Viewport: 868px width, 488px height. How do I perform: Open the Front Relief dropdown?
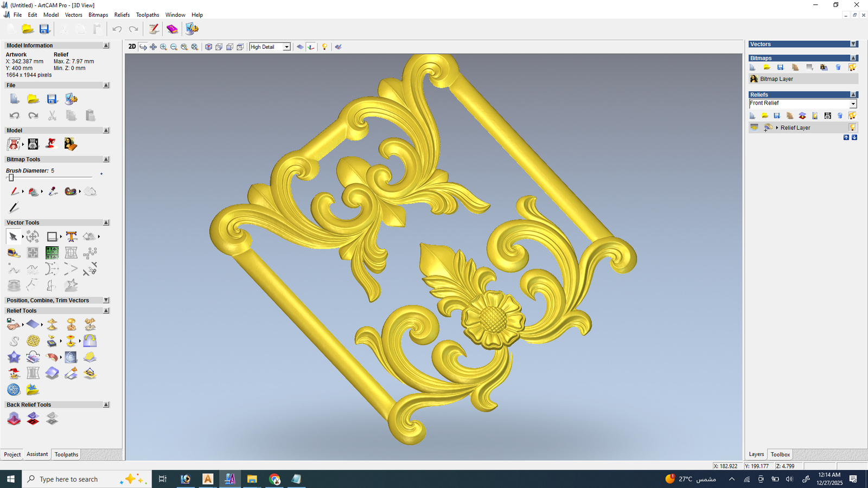(x=853, y=104)
